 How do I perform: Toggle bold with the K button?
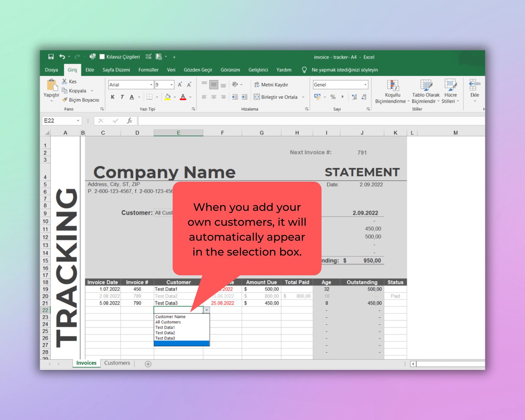[113, 97]
